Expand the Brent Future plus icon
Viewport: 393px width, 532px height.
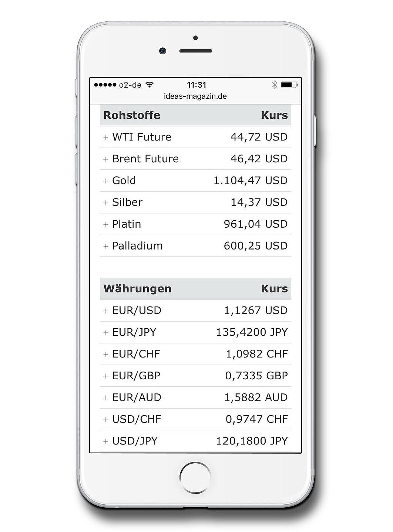click(x=106, y=159)
